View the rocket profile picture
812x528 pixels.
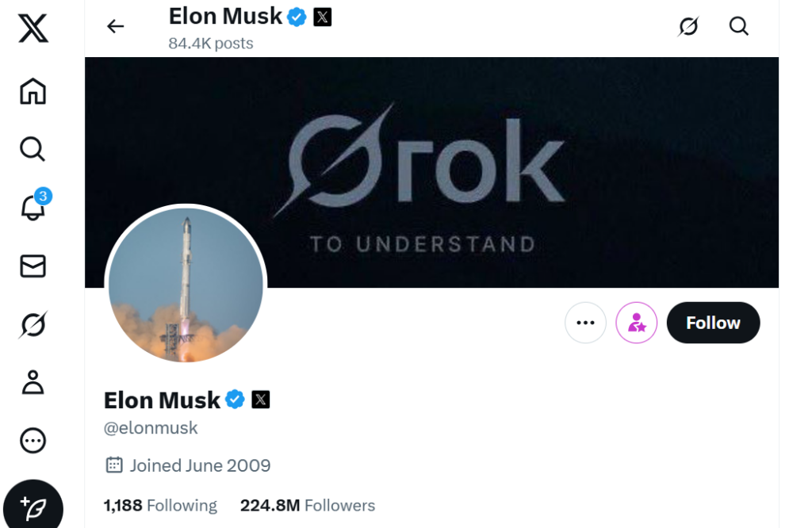186,285
